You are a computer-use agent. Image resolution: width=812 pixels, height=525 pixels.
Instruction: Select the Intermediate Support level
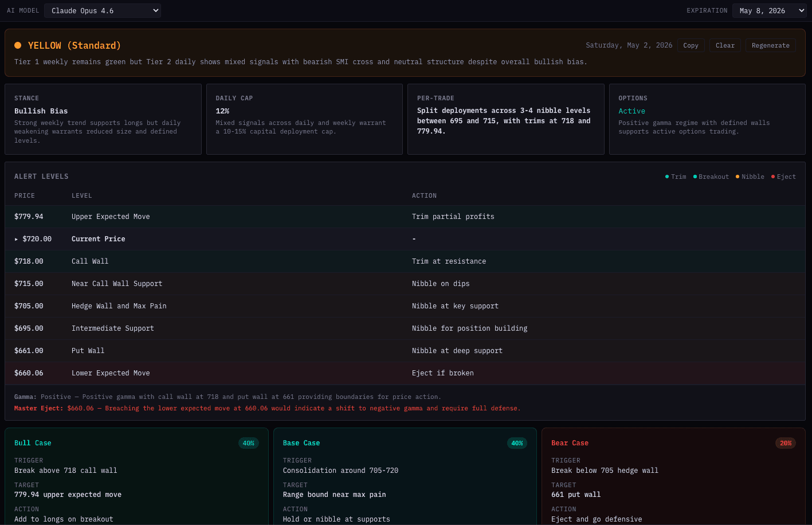[113, 328]
